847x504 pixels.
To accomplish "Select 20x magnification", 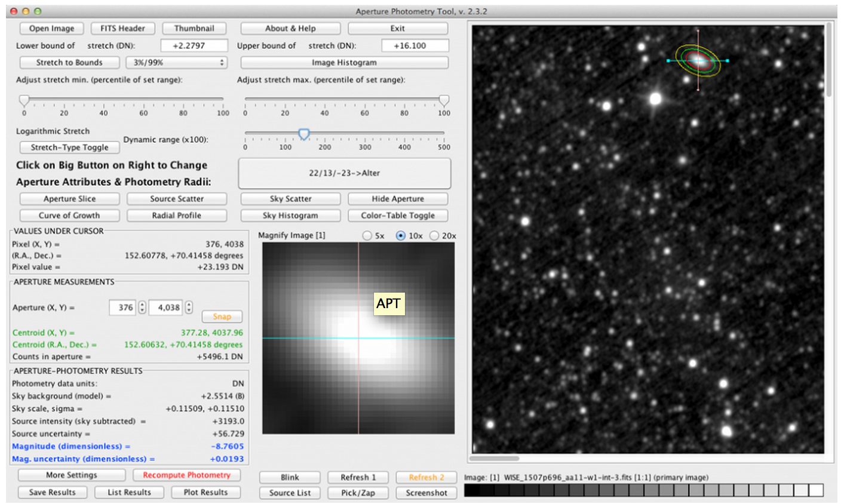I will click(x=434, y=235).
